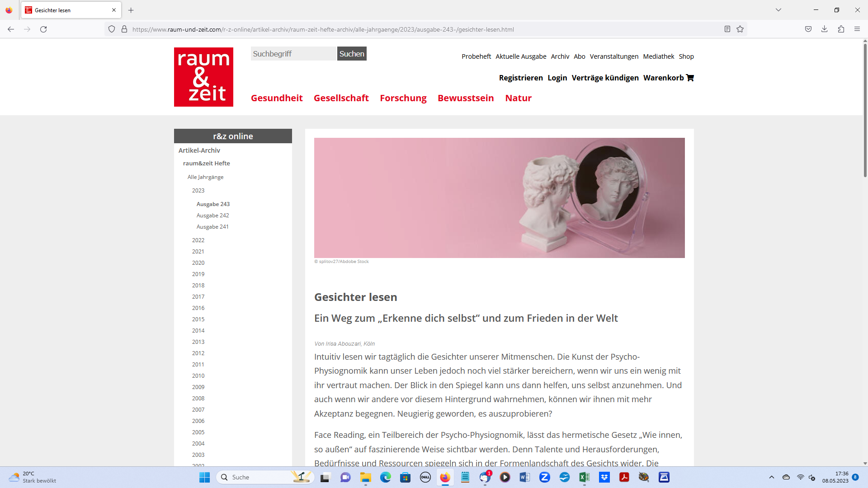Open the Firefox downloads icon

(825, 29)
